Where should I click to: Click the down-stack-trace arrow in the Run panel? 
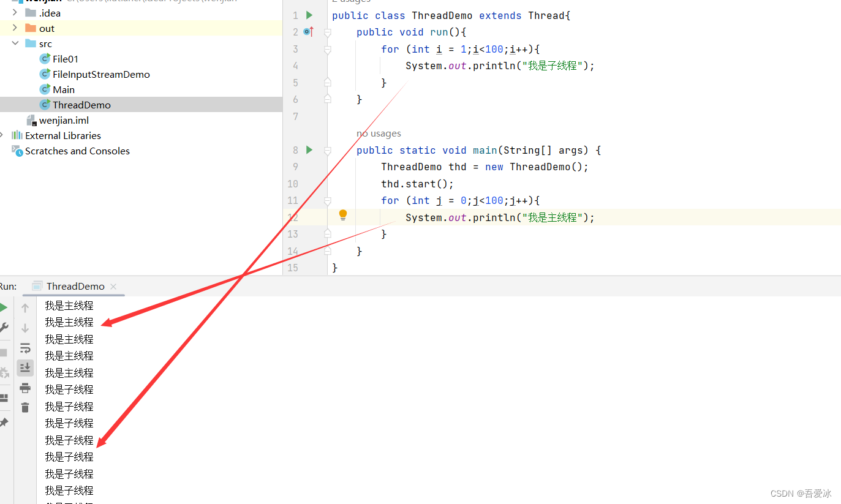point(25,328)
